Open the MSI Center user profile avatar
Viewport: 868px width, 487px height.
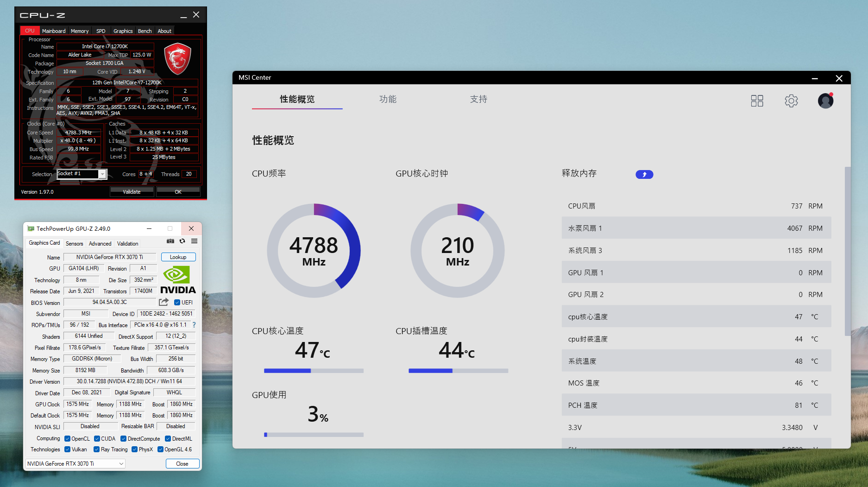tap(825, 101)
